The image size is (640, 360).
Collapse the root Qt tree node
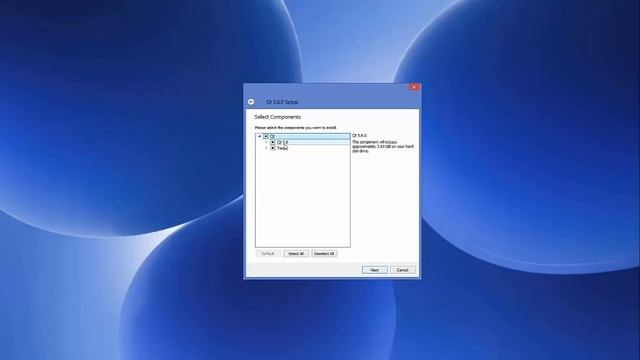pyautogui.click(x=260, y=136)
